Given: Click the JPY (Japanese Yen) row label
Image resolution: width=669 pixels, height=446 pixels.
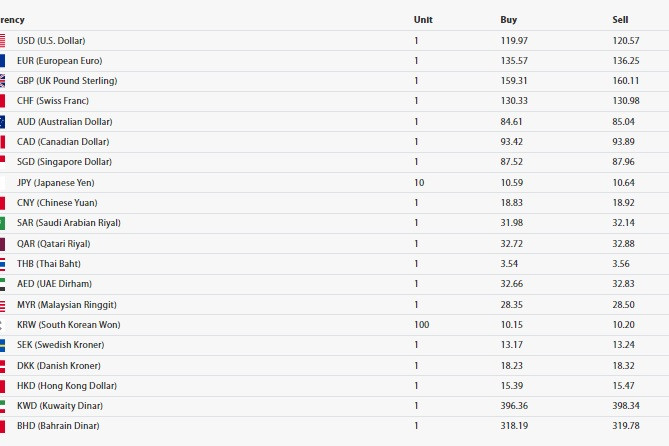Looking at the screenshot, I should [x=55, y=183].
